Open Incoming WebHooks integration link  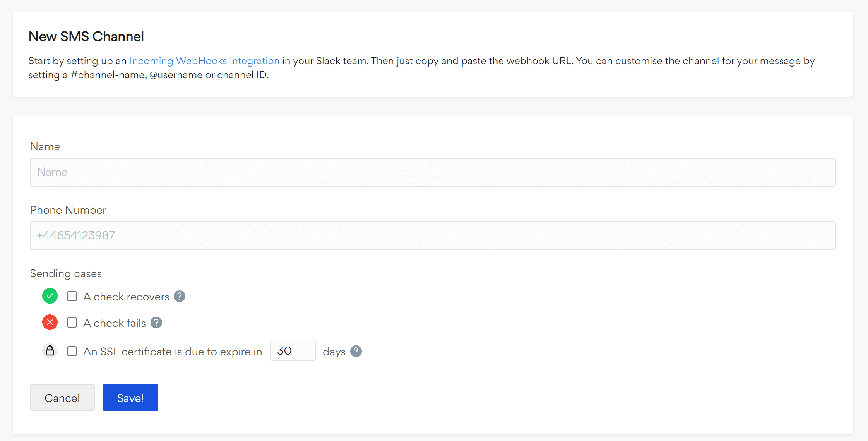204,61
